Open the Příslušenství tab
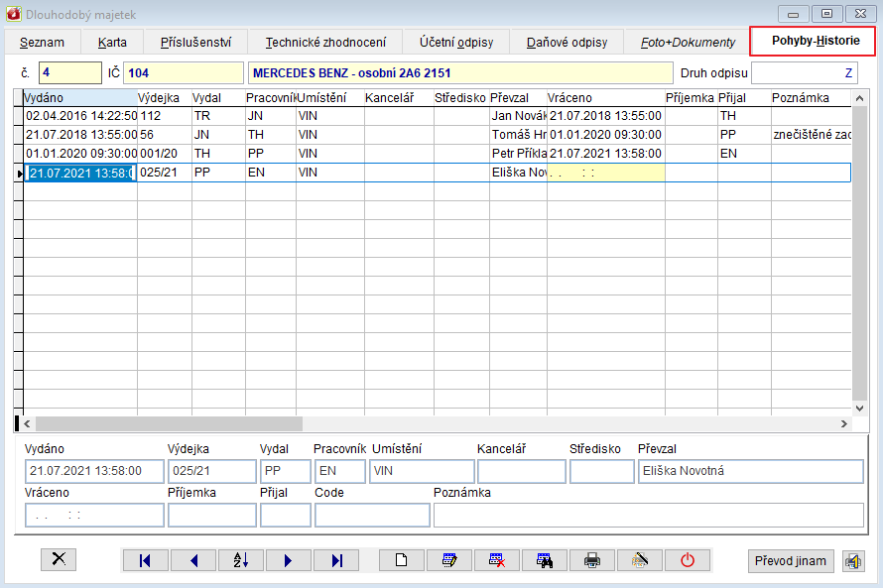This screenshot has height=588, width=883. (x=195, y=43)
